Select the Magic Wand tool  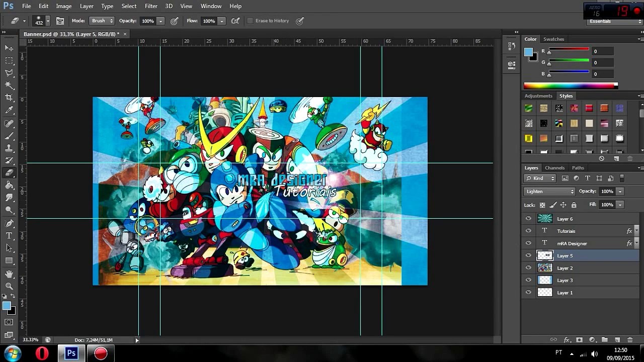point(9,85)
